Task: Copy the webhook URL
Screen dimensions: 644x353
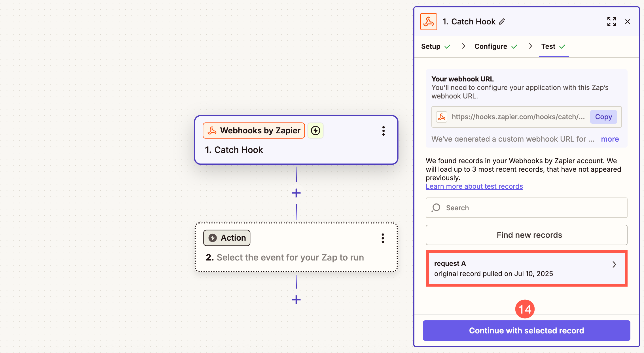Action: (603, 117)
